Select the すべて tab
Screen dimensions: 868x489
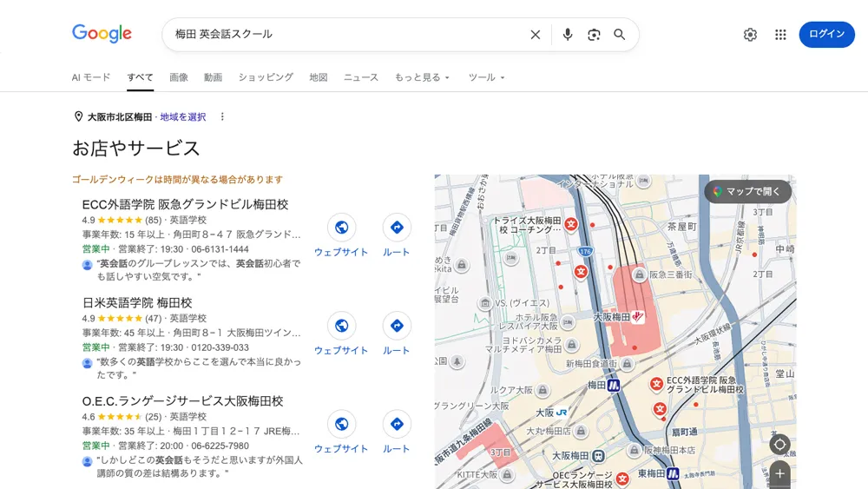tap(140, 77)
